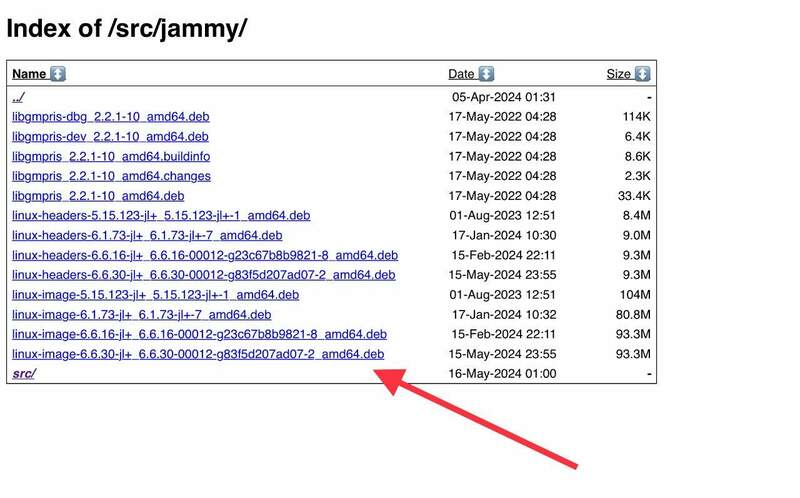Sort listing by the Size header link
Viewport: 800px width, 498px height.
point(619,74)
